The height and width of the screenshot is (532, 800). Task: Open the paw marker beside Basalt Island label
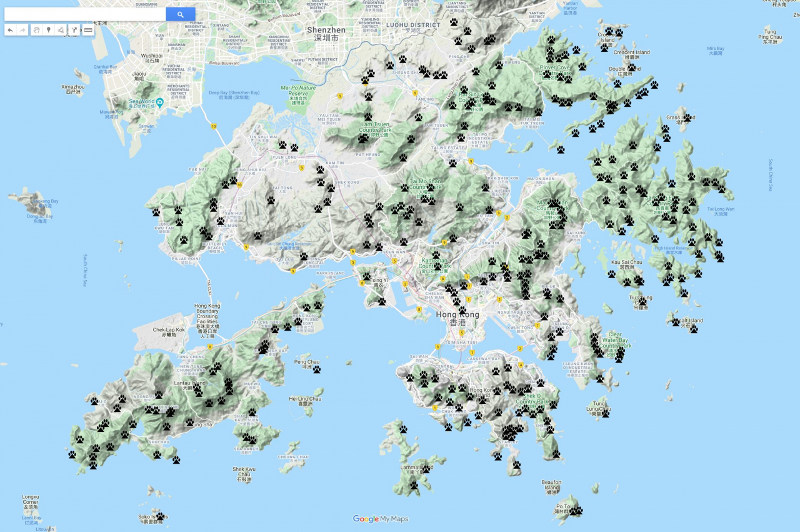pyautogui.click(x=676, y=322)
